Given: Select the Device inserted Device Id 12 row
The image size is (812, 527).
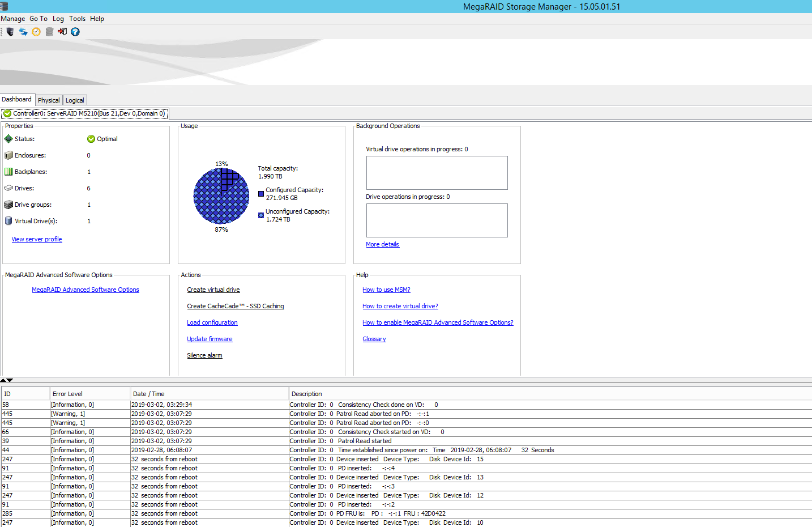Looking at the screenshot, I should pyautogui.click(x=407, y=495).
